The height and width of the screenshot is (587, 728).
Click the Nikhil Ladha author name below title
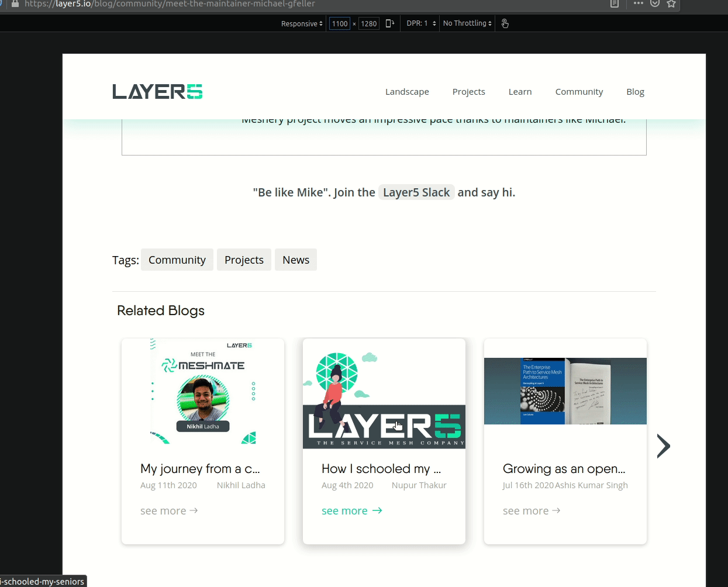241,485
